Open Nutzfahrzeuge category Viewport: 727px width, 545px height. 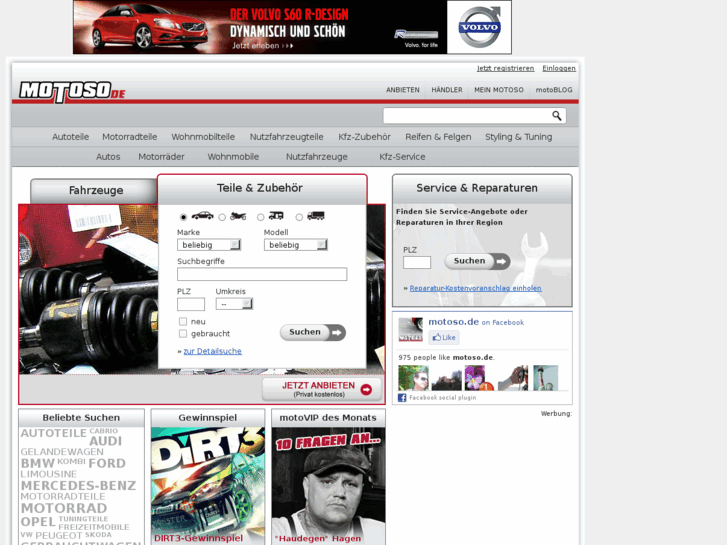[317, 157]
